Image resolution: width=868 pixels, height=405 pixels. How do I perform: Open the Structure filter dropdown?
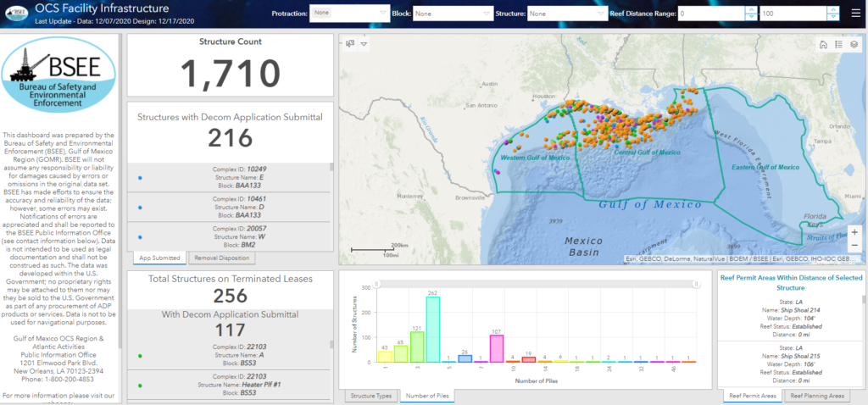pyautogui.click(x=566, y=14)
